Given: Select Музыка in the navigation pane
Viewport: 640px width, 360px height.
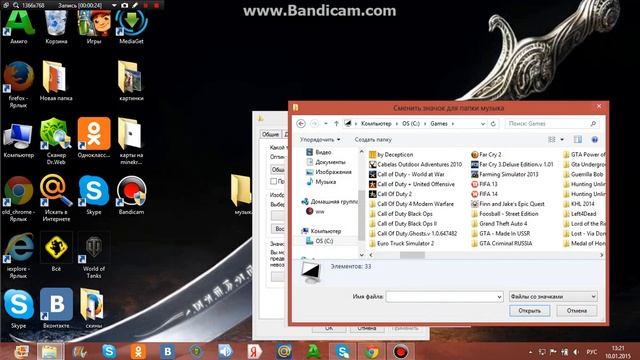Looking at the screenshot, I should point(321,182).
